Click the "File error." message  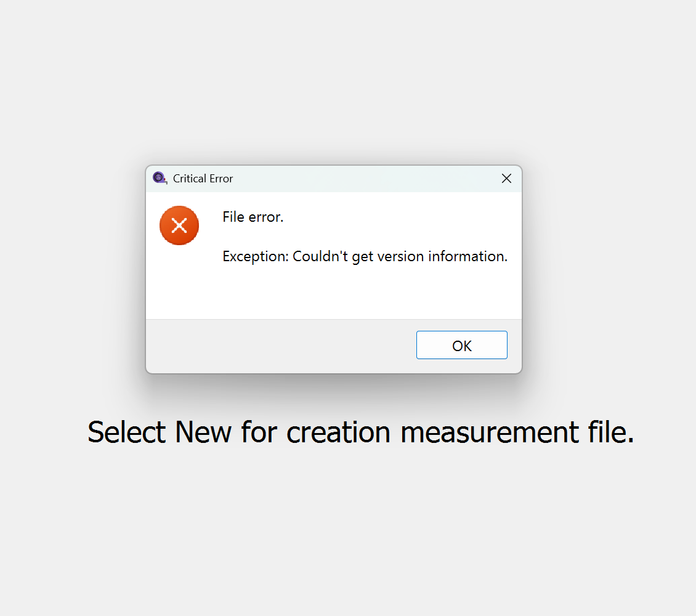click(253, 217)
